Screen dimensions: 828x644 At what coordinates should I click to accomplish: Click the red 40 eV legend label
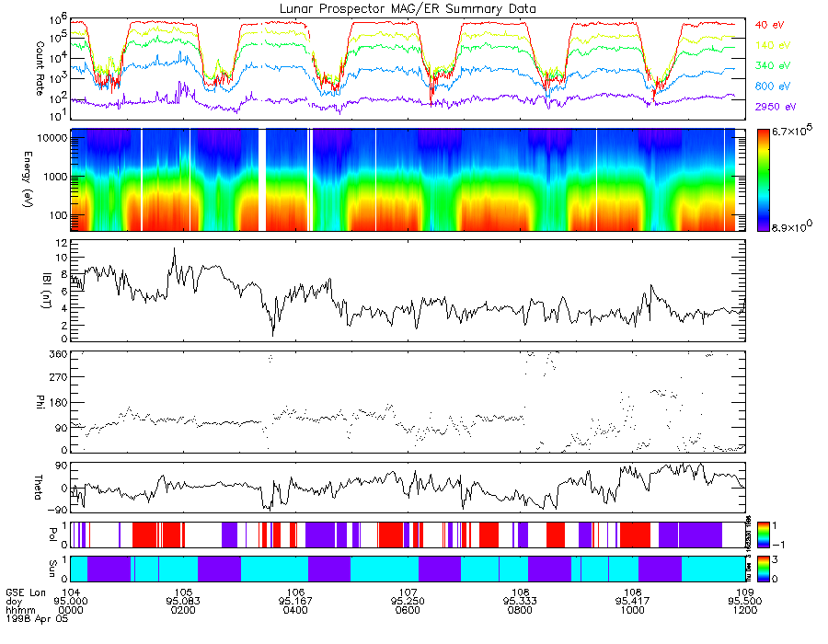point(769,25)
